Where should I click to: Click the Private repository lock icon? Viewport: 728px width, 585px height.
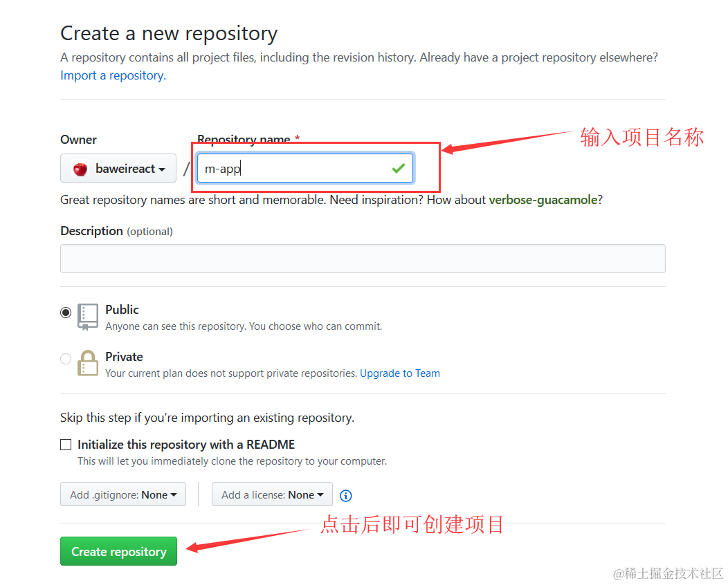coord(87,363)
